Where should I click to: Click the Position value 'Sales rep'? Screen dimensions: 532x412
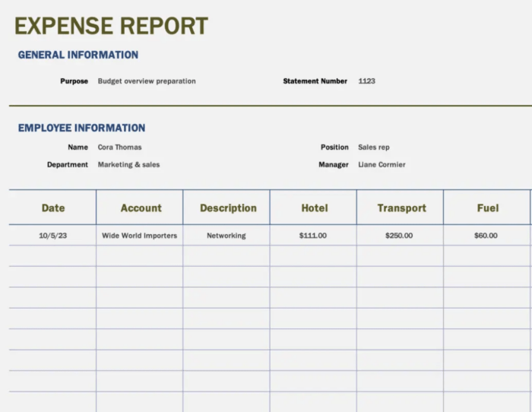click(373, 147)
